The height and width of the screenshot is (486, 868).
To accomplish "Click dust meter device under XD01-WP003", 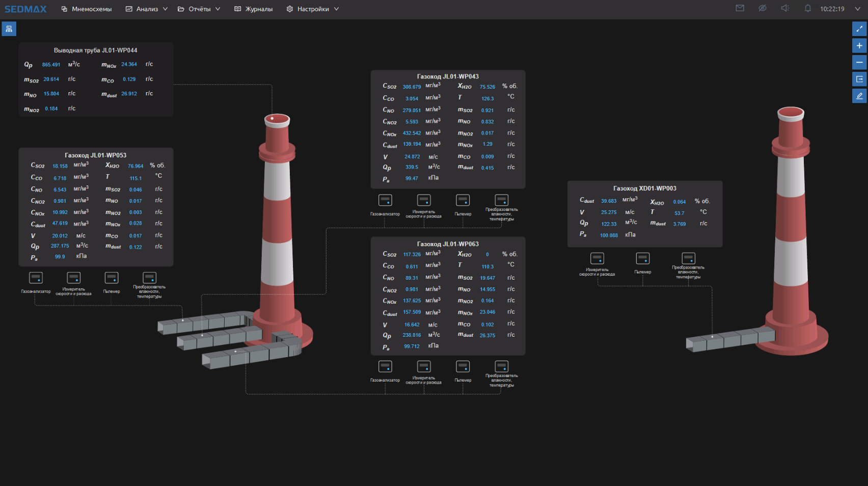I will click(x=643, y=259).
